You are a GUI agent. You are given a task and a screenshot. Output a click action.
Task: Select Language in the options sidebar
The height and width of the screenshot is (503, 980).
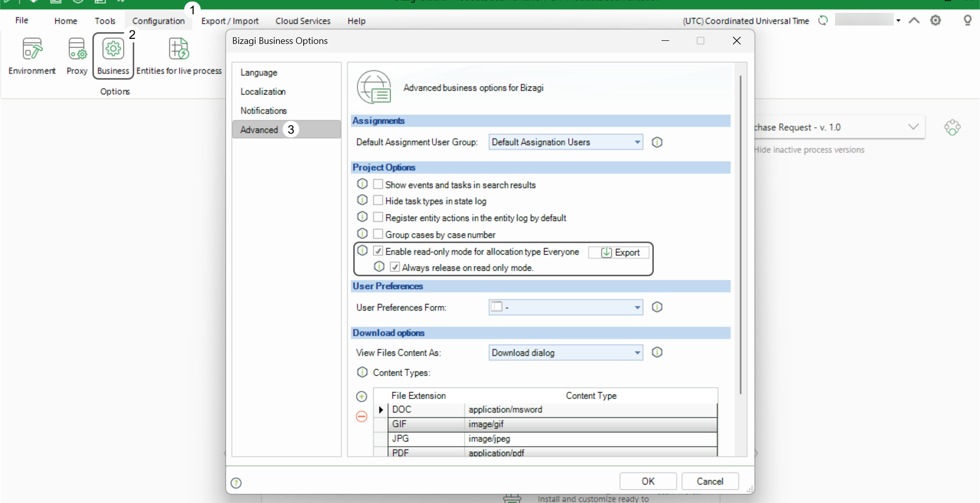[x=286, y=73]
